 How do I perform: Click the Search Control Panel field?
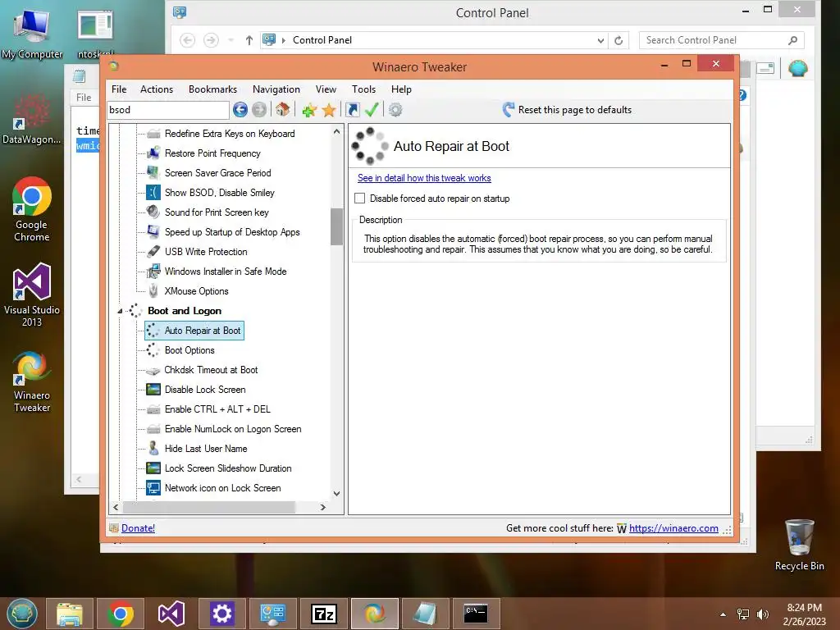tap(721, 40)
